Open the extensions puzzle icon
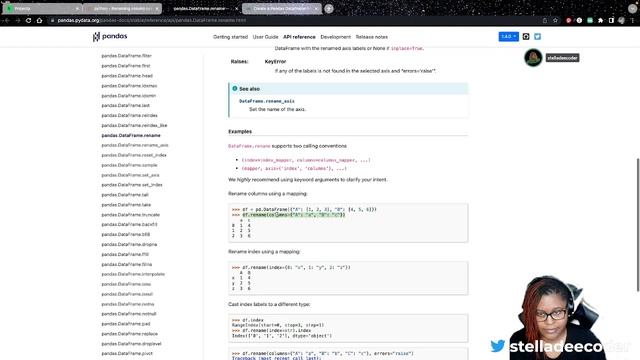The height and width of the screenshot is (360, 640). pos(600,20)
